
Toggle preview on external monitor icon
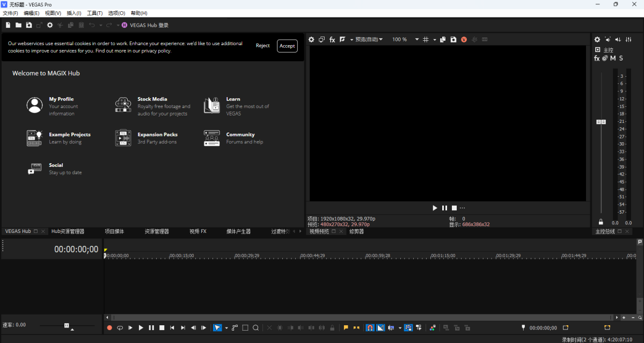click(321, 39)
